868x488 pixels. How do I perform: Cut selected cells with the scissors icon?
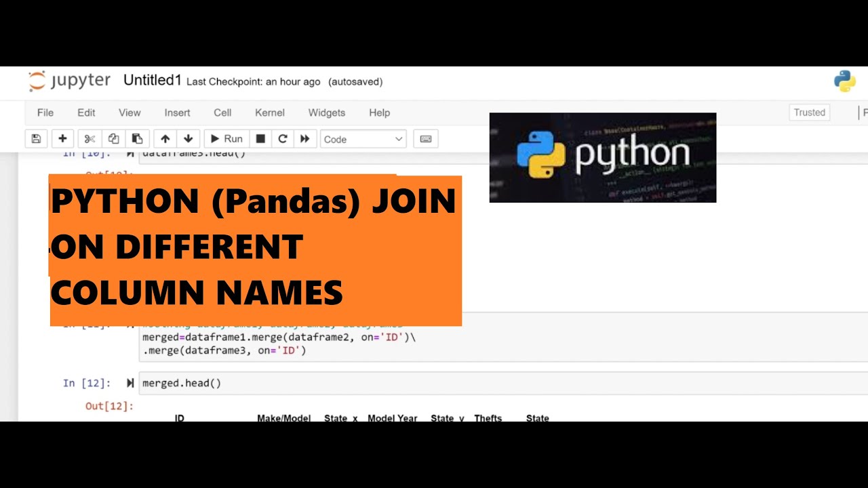(x=90, y=139)
